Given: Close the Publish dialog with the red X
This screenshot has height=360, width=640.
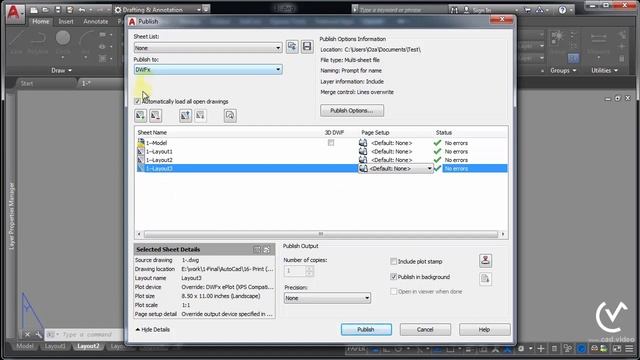Looking at the screenshot, I should [502, 20].
